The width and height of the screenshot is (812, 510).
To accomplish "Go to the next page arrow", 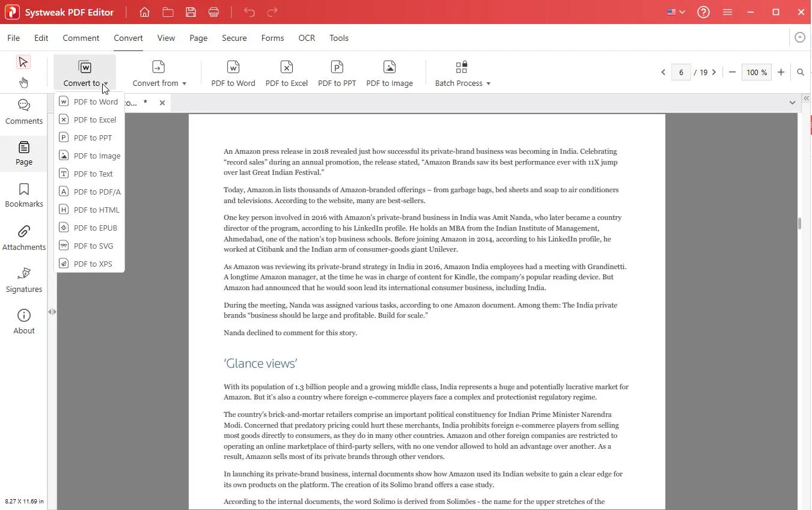I will tap(714, 72).
